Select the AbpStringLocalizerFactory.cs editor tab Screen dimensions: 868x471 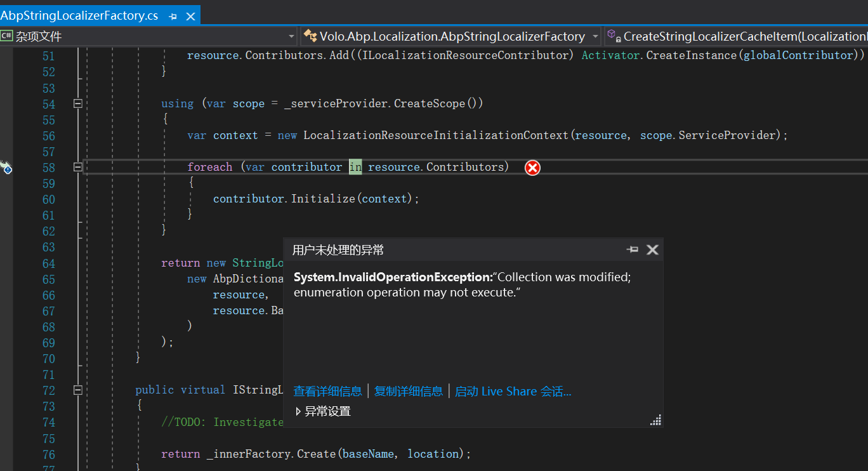coord(79,15)
